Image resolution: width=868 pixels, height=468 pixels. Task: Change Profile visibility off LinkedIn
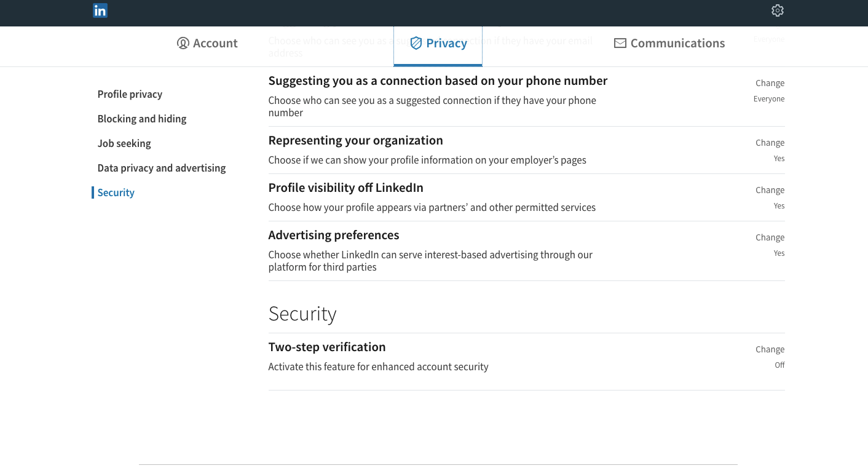coord(770,190)
